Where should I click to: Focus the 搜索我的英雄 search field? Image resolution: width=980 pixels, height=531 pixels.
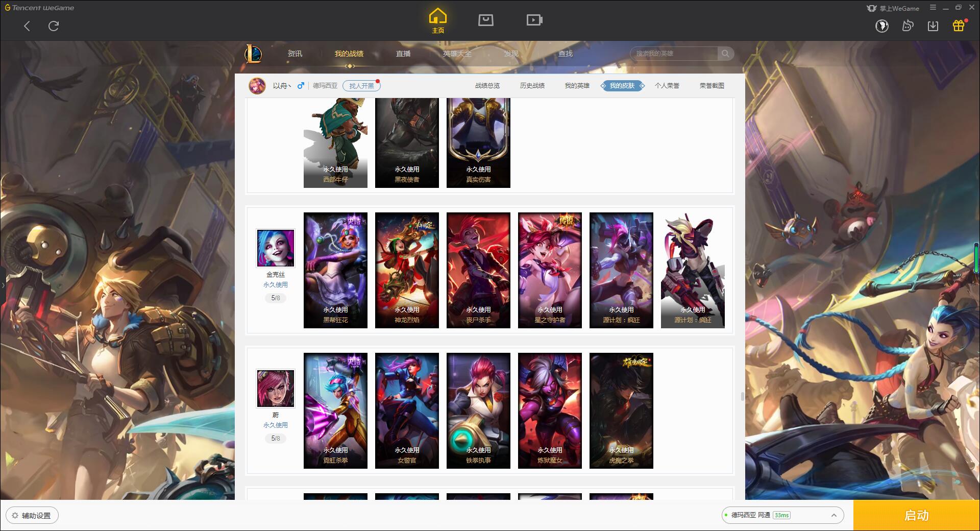click(x=674, y=53)
